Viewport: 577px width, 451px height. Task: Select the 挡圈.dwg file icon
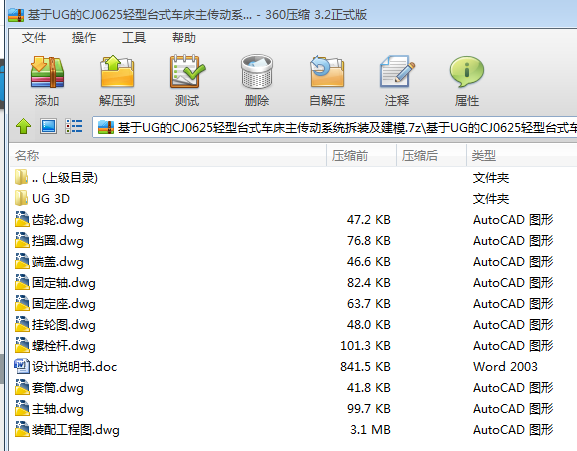click(x=22, y=241)
